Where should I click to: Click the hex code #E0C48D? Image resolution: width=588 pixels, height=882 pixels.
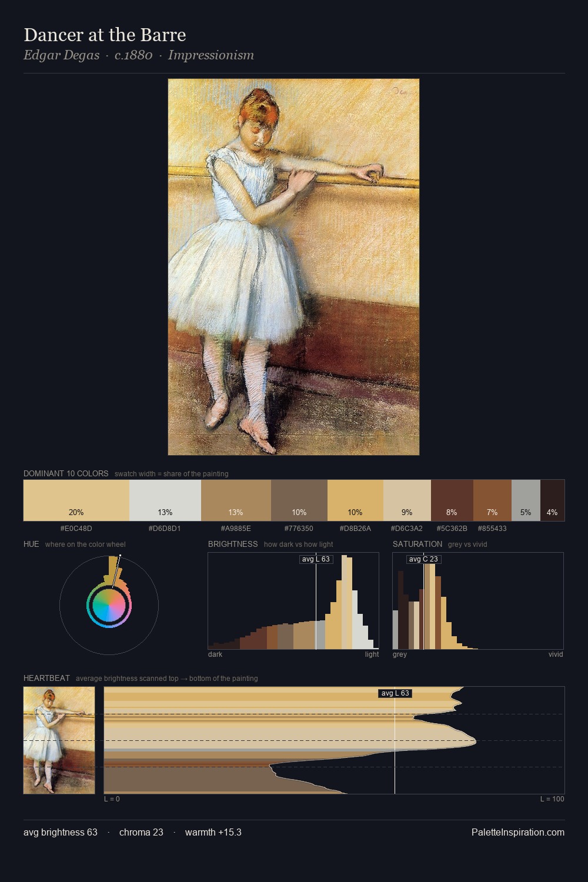coord(76,529)
